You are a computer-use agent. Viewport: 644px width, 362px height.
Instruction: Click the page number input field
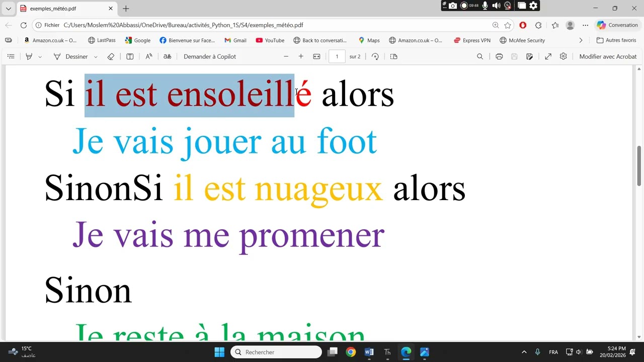(337, 56)
